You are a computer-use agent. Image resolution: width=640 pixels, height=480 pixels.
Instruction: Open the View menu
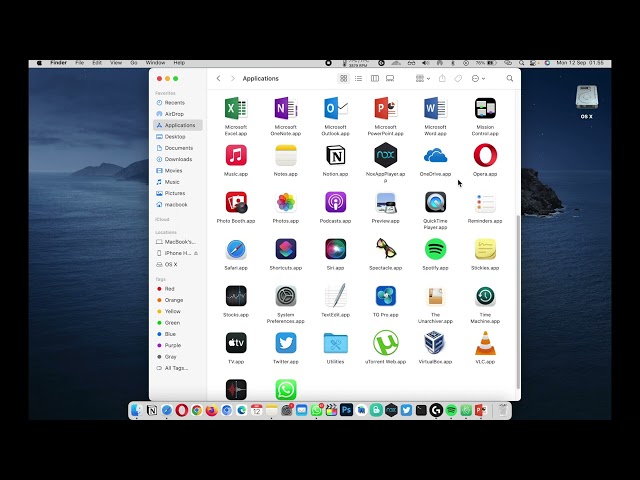point(116,63)
